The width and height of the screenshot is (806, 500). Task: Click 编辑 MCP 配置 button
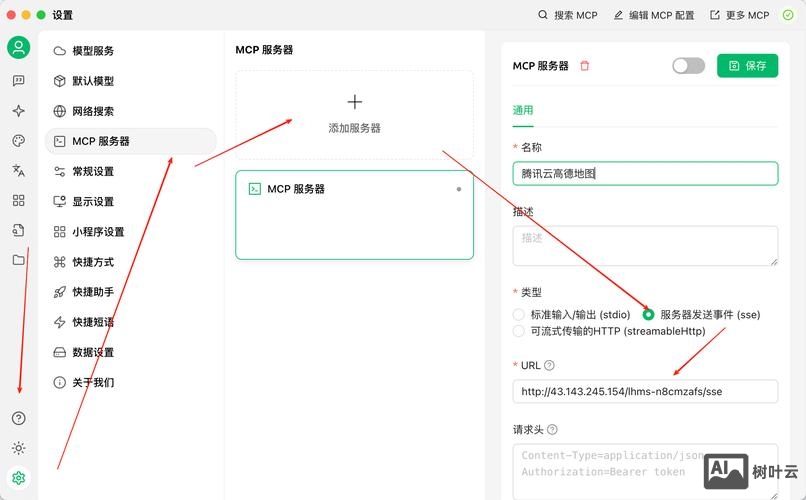654,15
